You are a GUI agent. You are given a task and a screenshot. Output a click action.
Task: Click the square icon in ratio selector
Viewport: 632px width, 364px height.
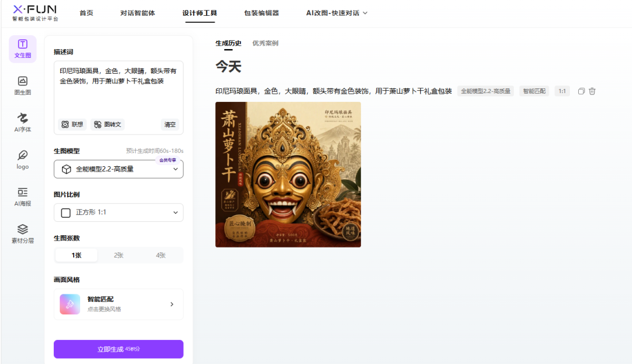click(66, 212)
